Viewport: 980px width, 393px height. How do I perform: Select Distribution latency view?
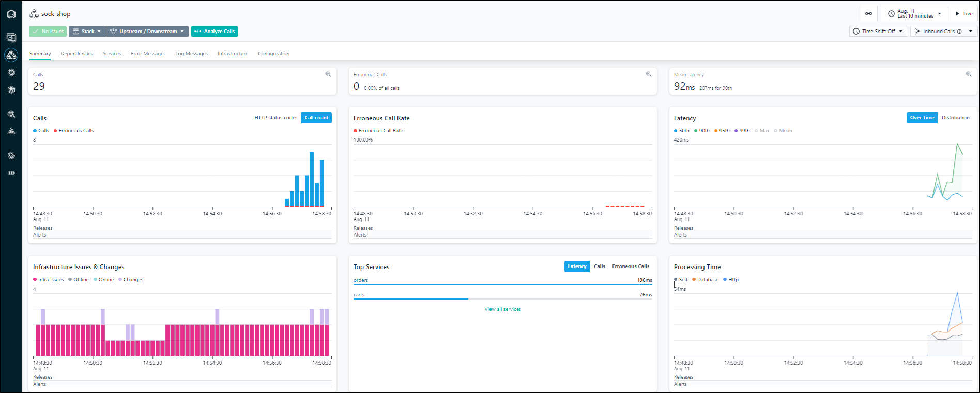tap(955, 118)
